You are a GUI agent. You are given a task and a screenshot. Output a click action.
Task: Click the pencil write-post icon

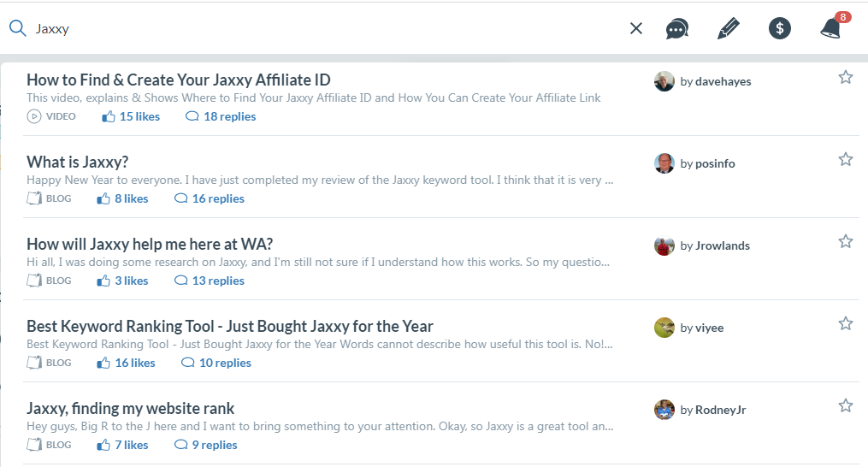coord(729,28)
